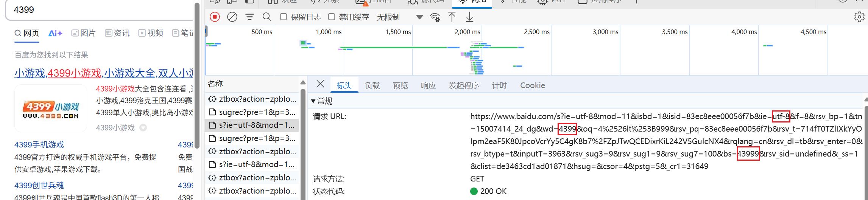The height and width of the screenshot is (200, 868).
Task: Switch to the 负载 tab
Action: (x=372, y=85)
